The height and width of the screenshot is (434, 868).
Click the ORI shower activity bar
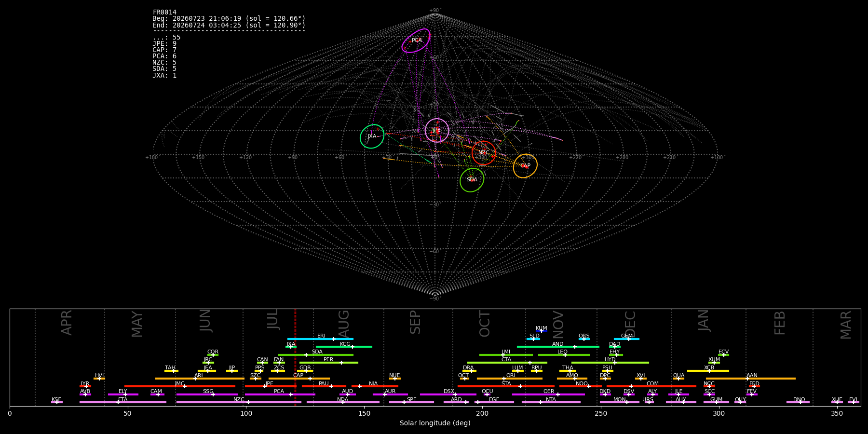tap(510, 379)
